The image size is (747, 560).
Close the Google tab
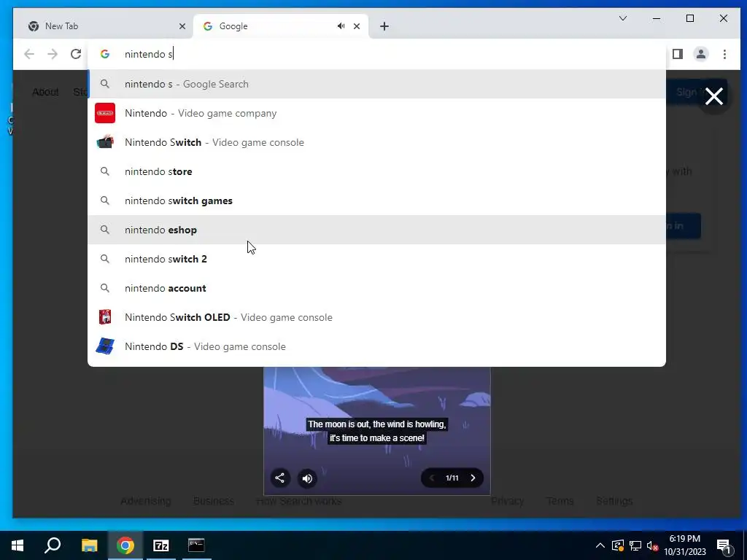357,26
